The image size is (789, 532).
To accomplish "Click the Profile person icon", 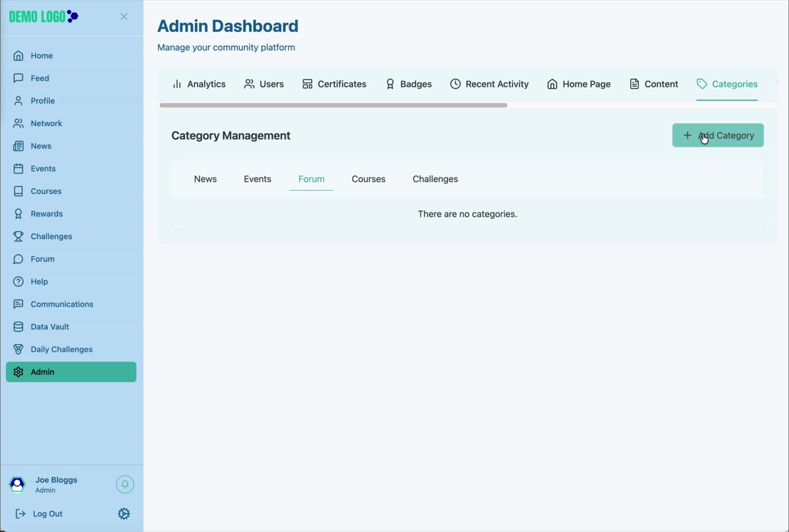I will coord(19,101).
